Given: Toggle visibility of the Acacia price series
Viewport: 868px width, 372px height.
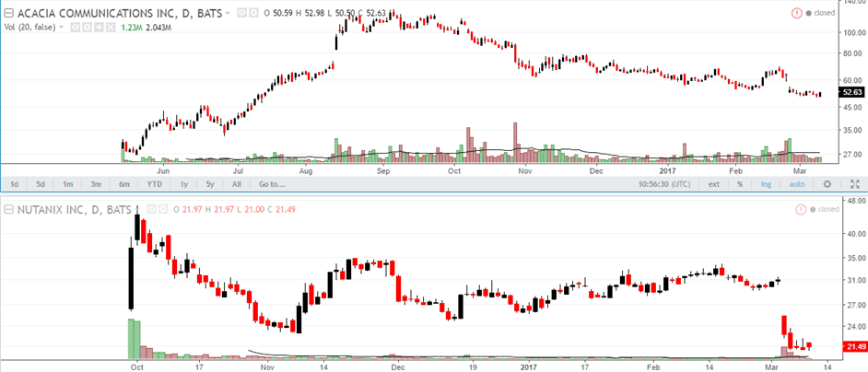Looking at the screenshot, I should [x=242, y=13].
